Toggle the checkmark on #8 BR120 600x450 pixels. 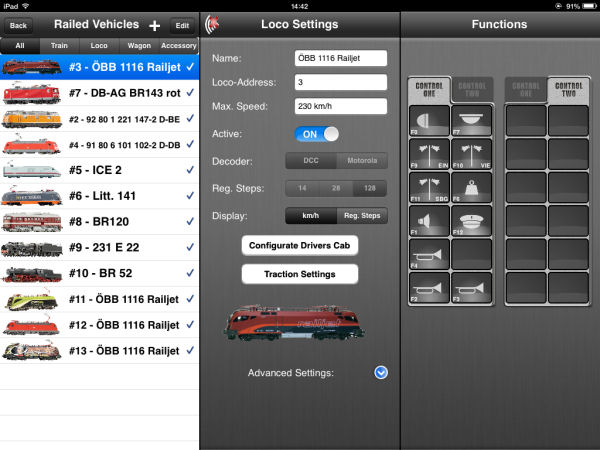[x=190, y=222]
